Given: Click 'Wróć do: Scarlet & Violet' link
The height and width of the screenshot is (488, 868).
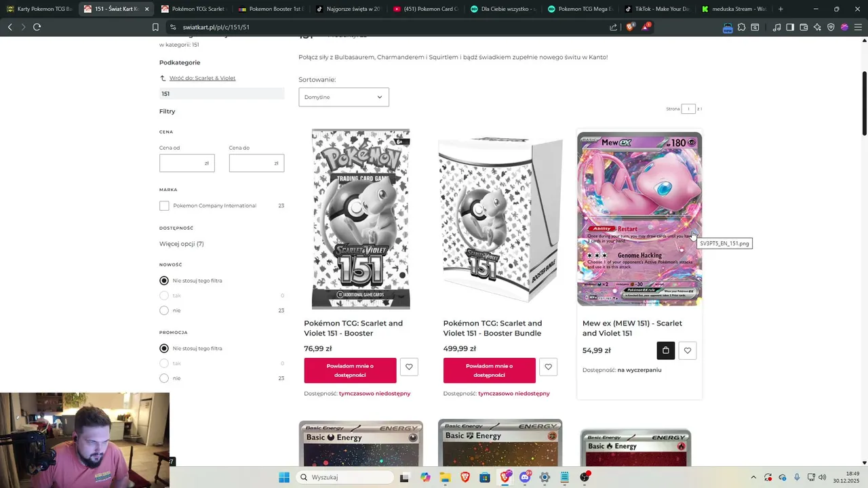Looking at the screenshot, I should [202, 78].
